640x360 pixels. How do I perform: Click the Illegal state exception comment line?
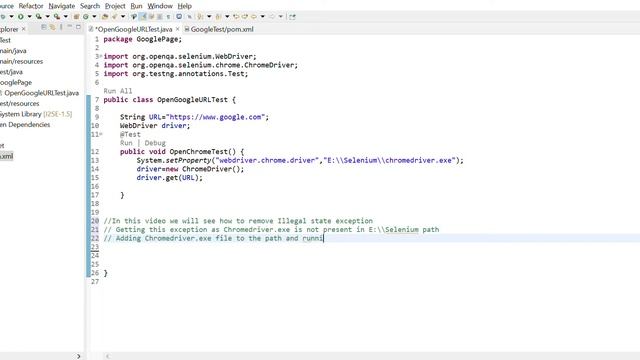(x=238, y=221)
